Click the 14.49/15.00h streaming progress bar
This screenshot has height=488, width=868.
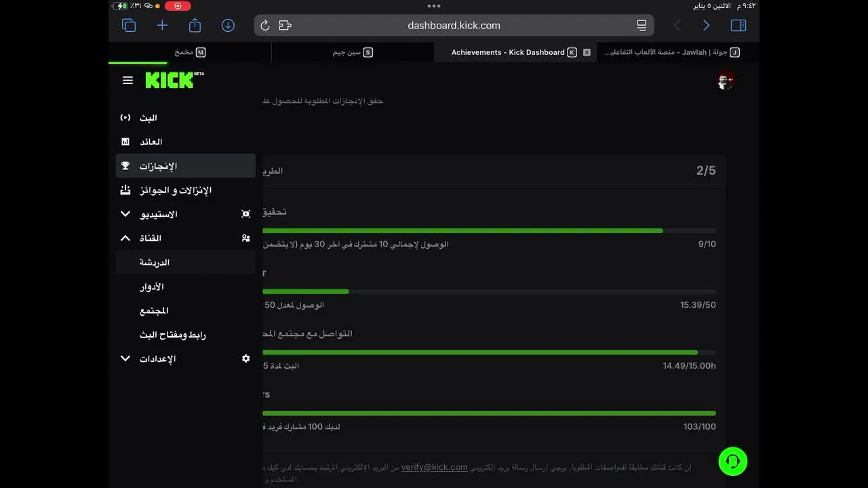pyautogui.click(x=489, y=352)
